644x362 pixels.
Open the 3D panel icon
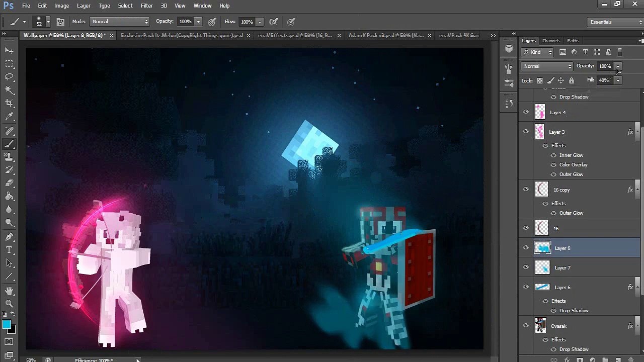click(x=509, y=49)
